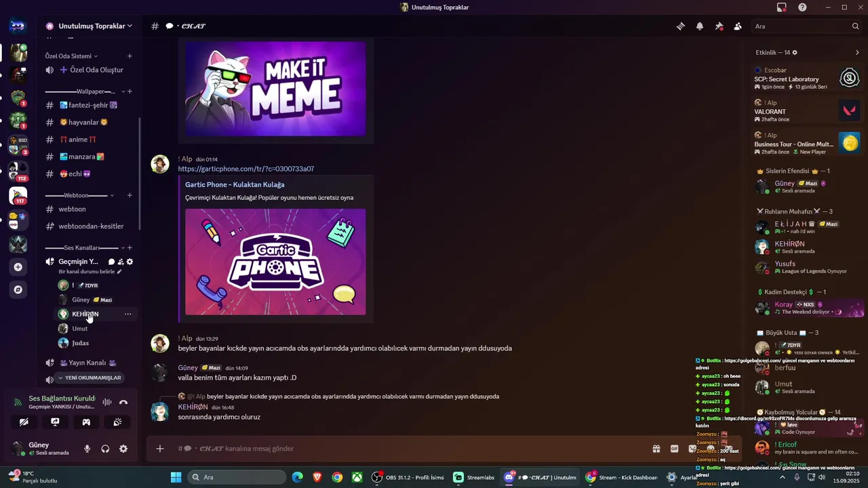This screenshot has width=868, height=488.
Task: Join Özel Oda Oluştur voice channel
Action: (89, 70)
